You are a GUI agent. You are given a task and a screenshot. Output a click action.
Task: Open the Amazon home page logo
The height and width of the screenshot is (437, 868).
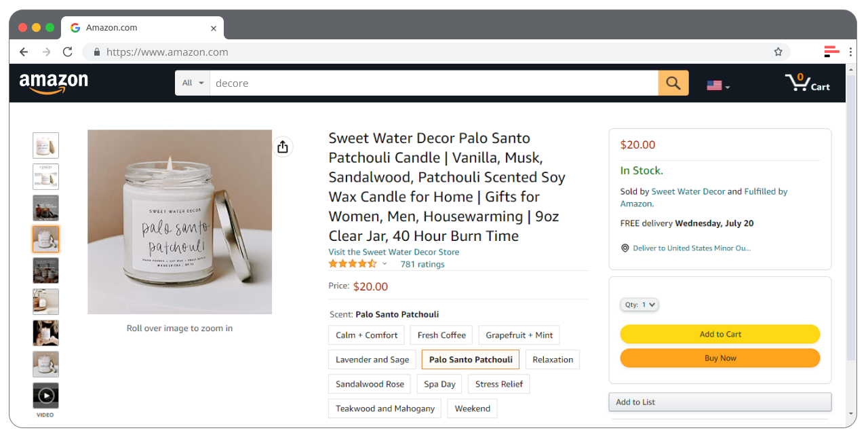point(54,82)
